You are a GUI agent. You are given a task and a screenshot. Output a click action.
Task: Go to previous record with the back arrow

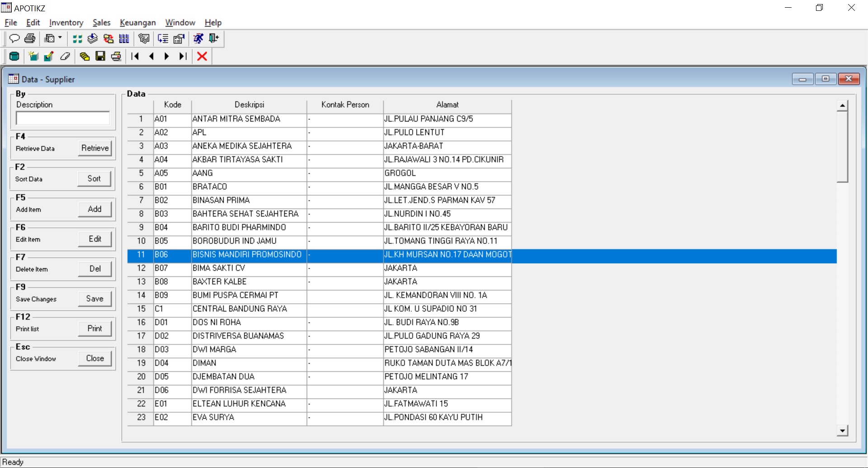pyautogui.click(x=151, y=56)
